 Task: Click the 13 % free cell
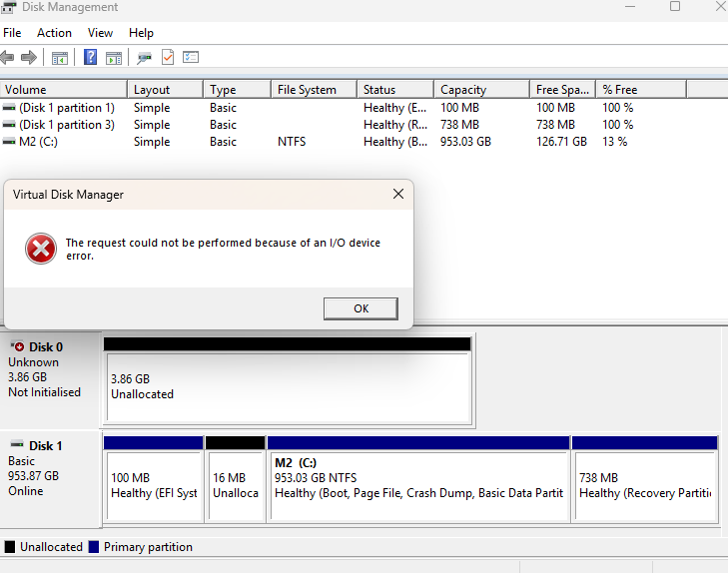click(615, 142)
